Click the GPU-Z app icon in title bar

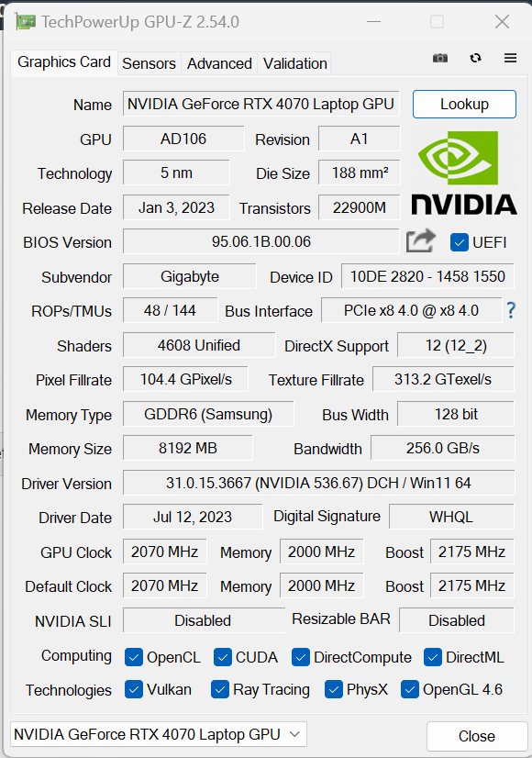(25, 22)
